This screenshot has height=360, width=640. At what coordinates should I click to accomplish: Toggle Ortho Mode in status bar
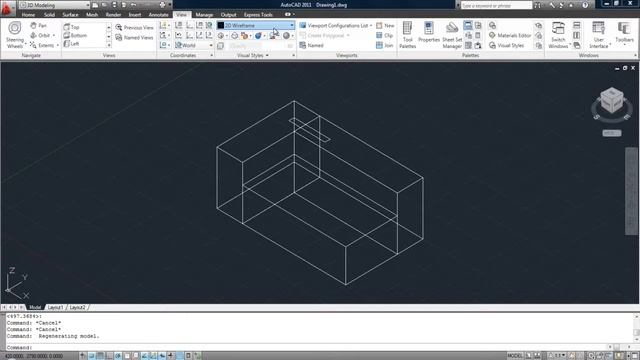click(x=109, y=356)
